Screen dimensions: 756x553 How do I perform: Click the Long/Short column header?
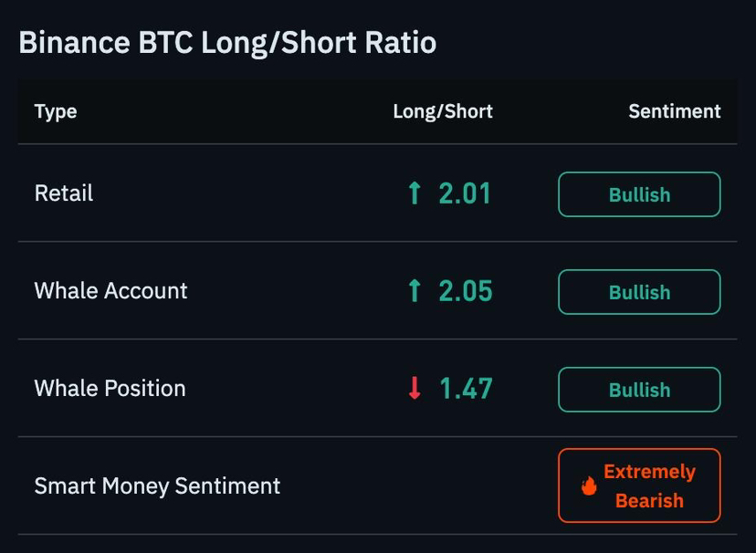pyautogui.click(x=443, y=111)
